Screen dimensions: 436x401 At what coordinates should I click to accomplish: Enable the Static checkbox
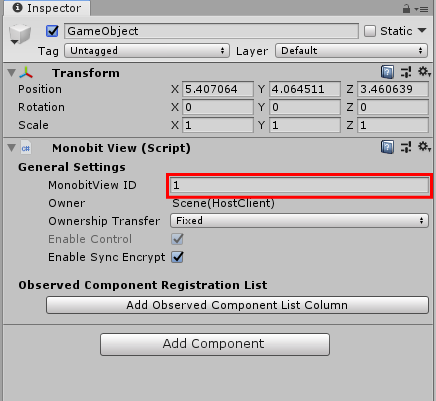point(370,31)
